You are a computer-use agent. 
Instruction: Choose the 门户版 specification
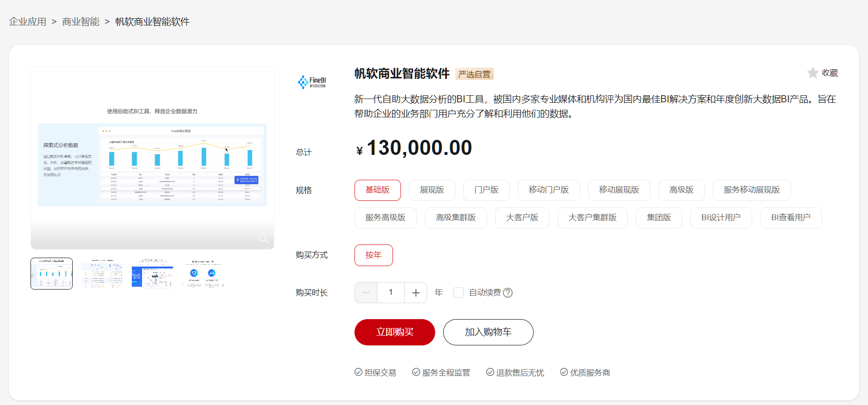coord(486,190)
